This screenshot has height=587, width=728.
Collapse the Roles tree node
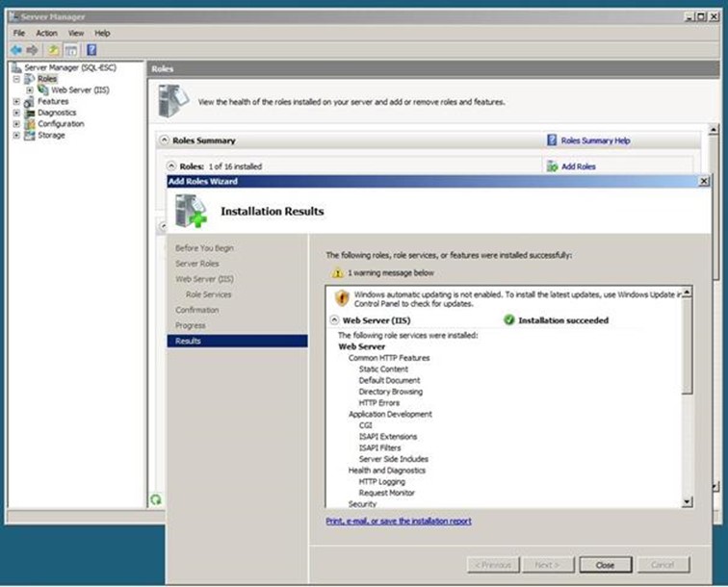coord(16,79)
